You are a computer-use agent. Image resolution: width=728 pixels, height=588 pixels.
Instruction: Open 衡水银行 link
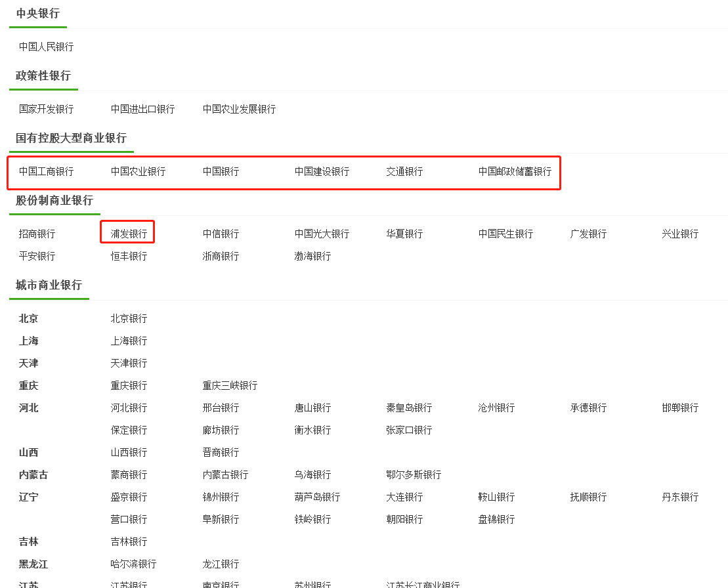click(x=312, y=430)
